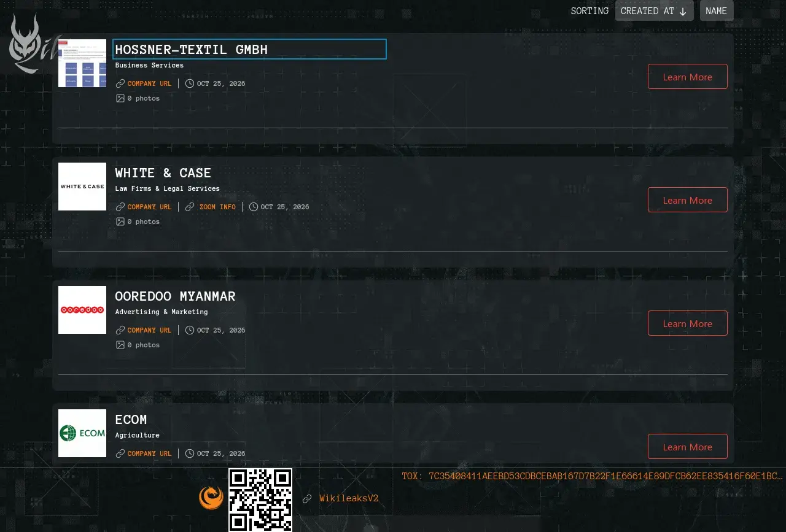
Task: Click the photos icon under HOSSNER-TEXTIL GMBH
Action: coord(120,98)
